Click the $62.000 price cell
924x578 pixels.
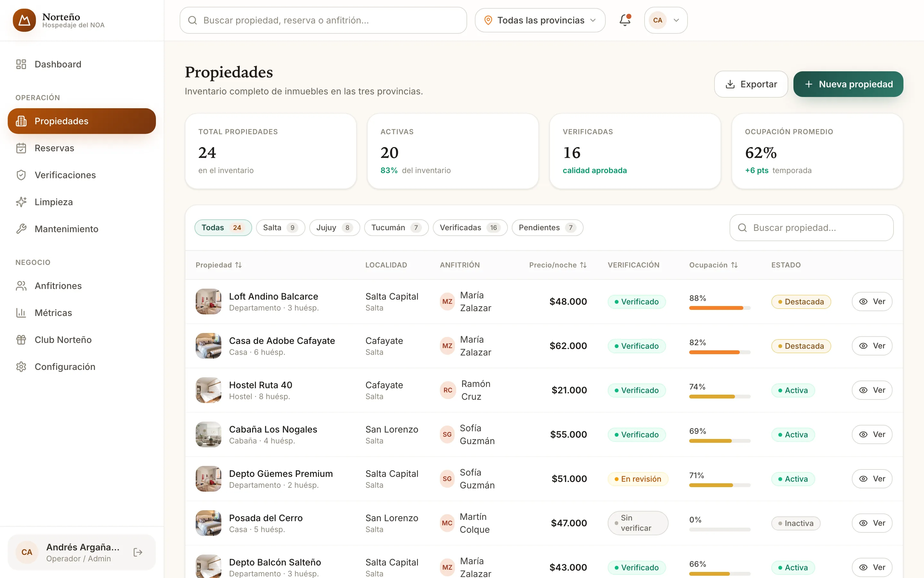point(568,346)
